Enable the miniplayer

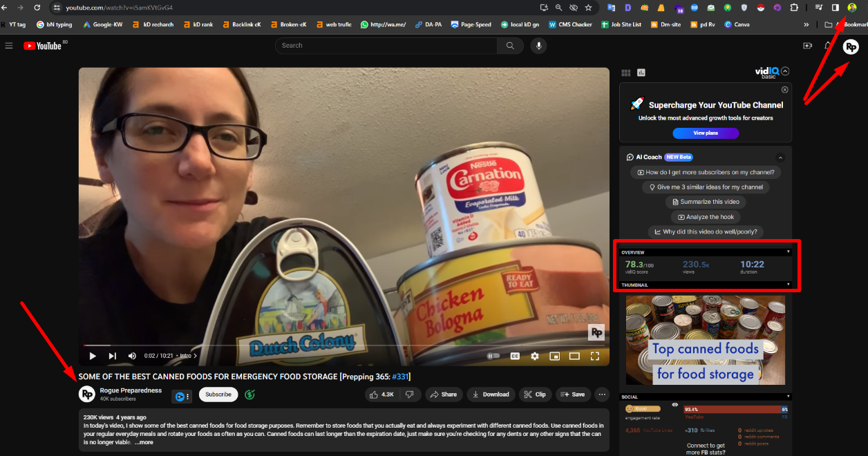click(x=554, y=356)
